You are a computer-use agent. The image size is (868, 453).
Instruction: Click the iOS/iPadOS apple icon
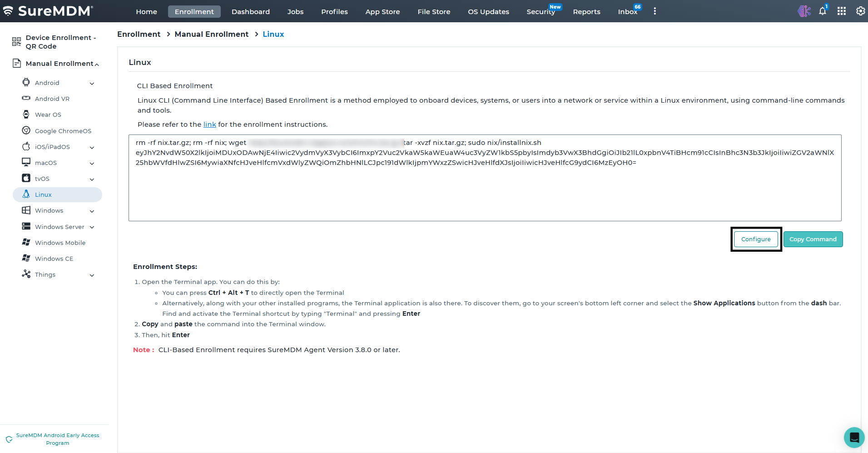26,146
